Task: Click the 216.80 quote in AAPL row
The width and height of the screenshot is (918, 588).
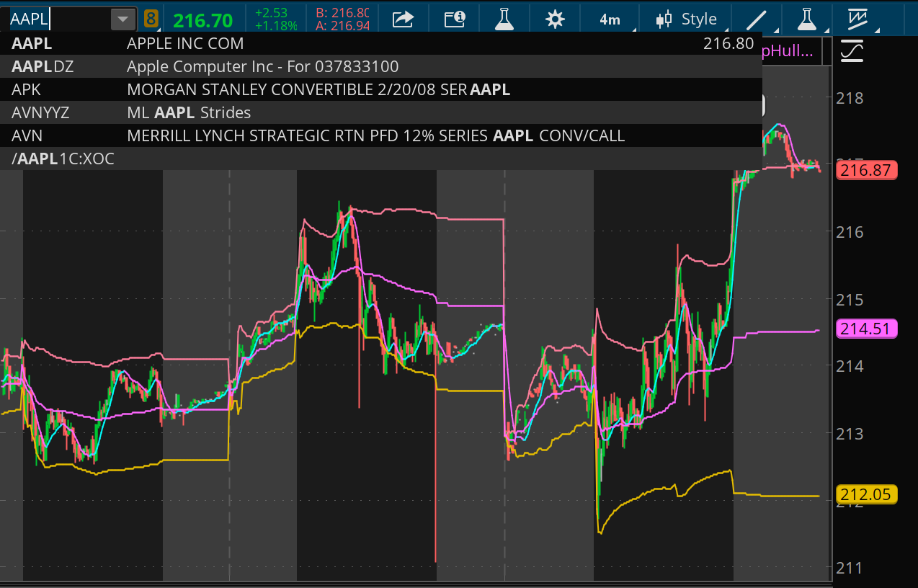Action: coord(728,43)
